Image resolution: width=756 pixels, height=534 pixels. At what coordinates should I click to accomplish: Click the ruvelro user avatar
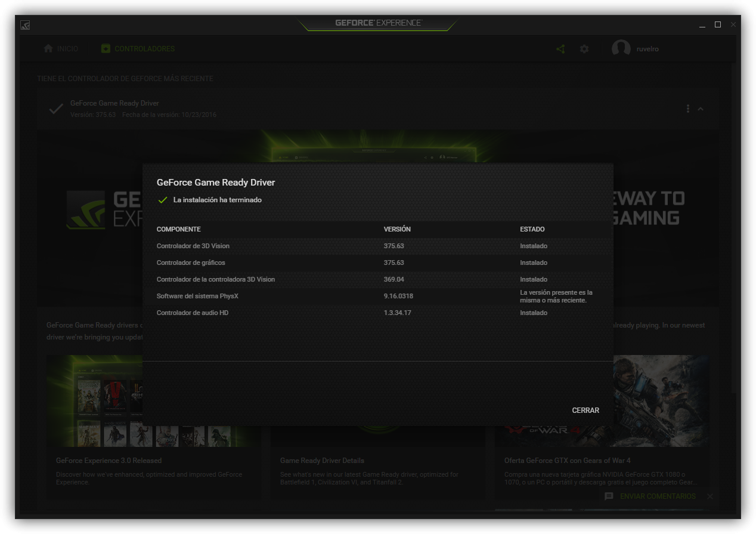(621, 49)
